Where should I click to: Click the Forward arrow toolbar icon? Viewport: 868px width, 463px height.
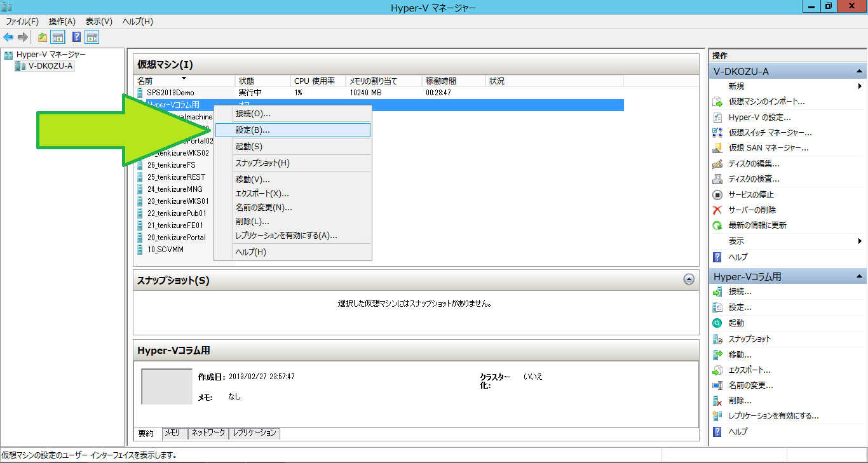coord(22,37)
